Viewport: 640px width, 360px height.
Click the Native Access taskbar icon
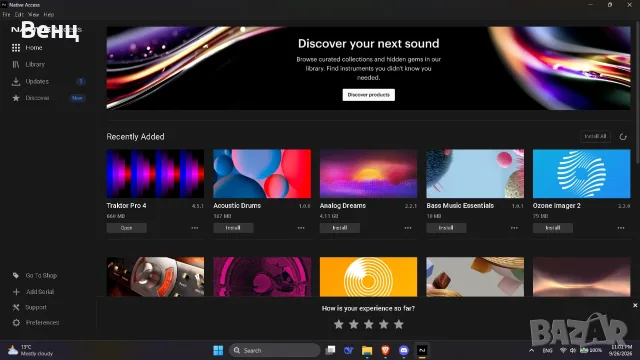pos(422,351)
